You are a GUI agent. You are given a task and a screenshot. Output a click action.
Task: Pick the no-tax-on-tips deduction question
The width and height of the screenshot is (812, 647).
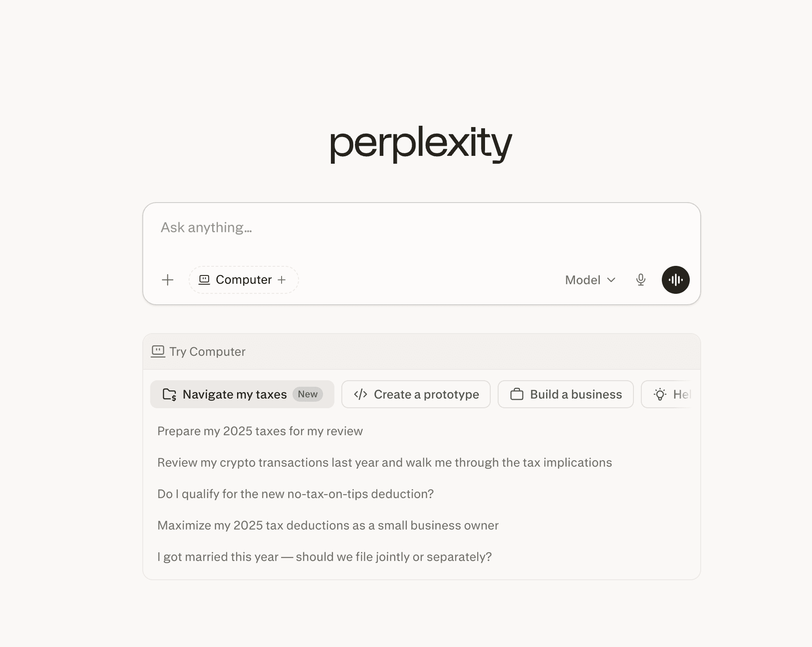tap(296, 494)
